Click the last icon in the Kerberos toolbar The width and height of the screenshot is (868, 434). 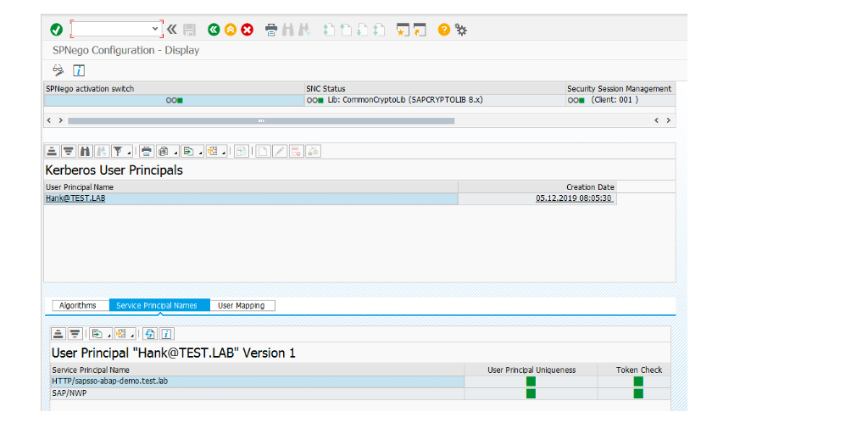coord(313,151)
